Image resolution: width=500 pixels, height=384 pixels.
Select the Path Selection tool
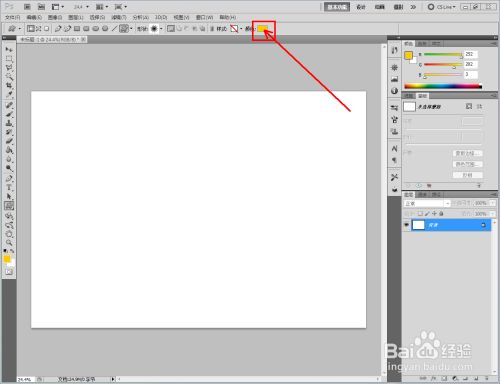tap(9, 197)
